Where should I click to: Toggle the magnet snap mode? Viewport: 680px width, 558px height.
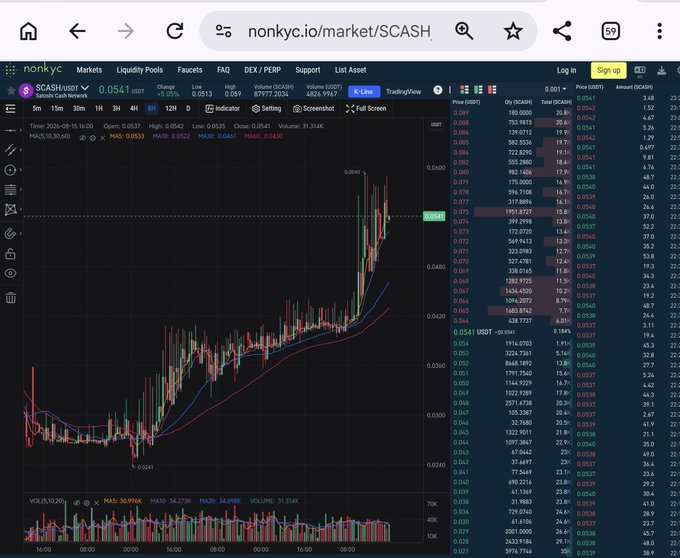[x=10, y=234]
